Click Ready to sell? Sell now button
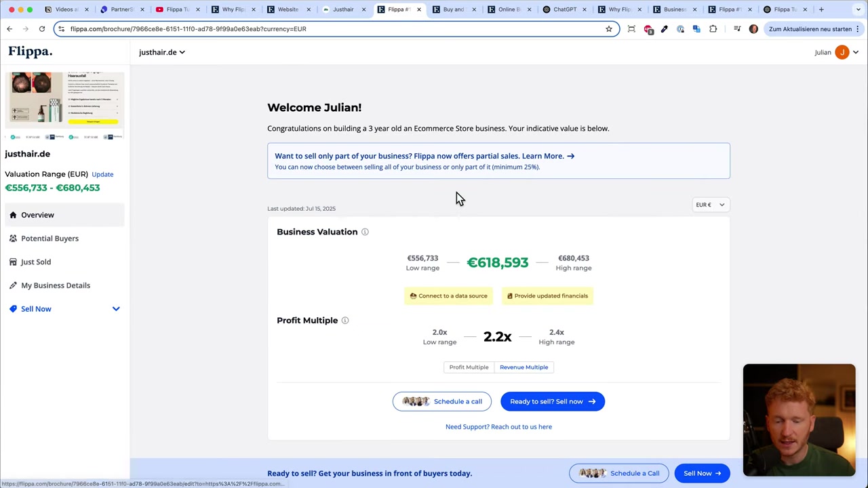Screen dimensions: 868x488 coord(552,401)
